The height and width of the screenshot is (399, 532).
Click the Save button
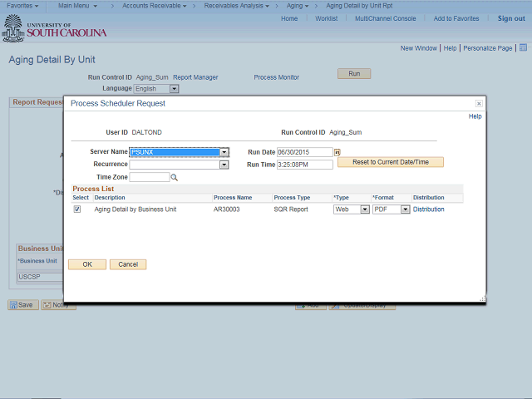23,305
